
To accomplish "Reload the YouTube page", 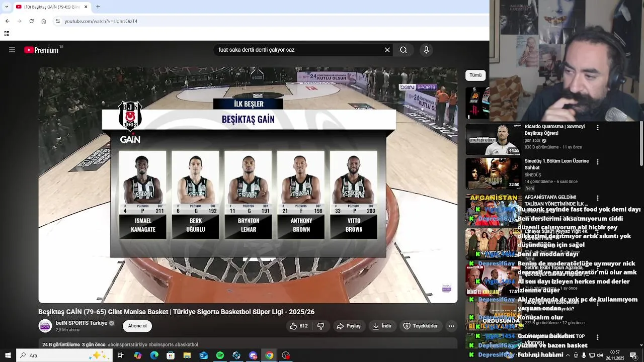I will click(31, 21).
